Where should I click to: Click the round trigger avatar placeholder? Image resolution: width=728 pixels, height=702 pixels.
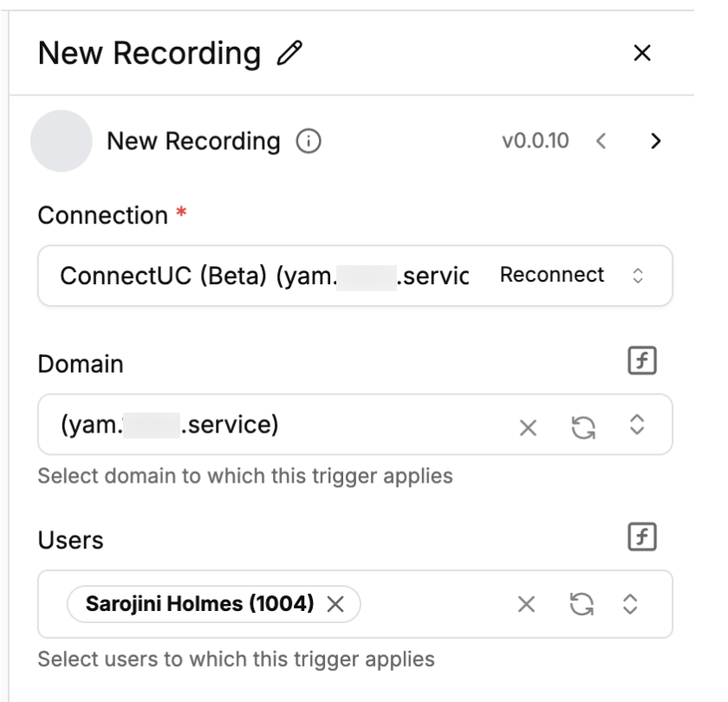coord(62,140)
